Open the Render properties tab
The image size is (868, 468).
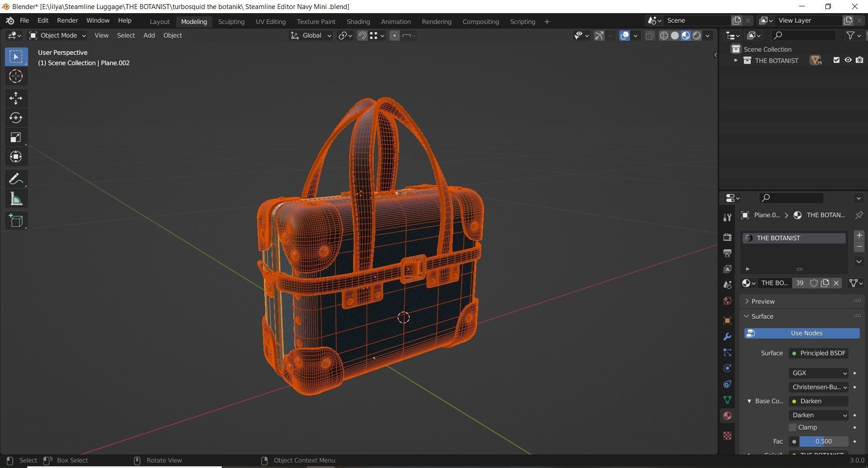point(727,237)
